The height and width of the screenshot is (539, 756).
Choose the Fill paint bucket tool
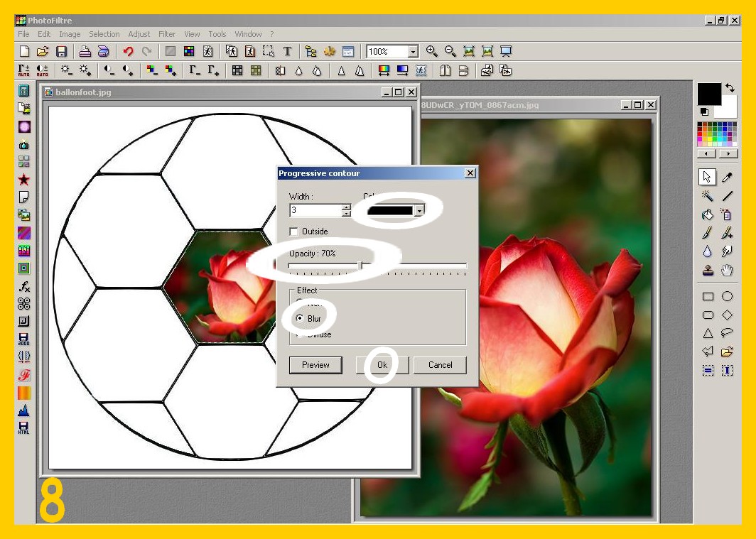pyautogui.click(x=708, y=214)
